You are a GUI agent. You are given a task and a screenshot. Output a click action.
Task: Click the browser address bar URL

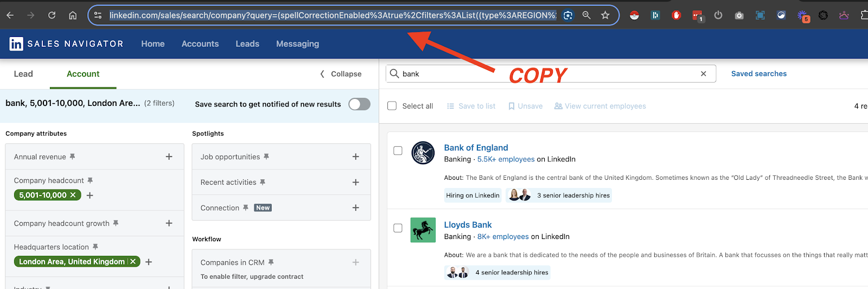click(x=333, y=15)
